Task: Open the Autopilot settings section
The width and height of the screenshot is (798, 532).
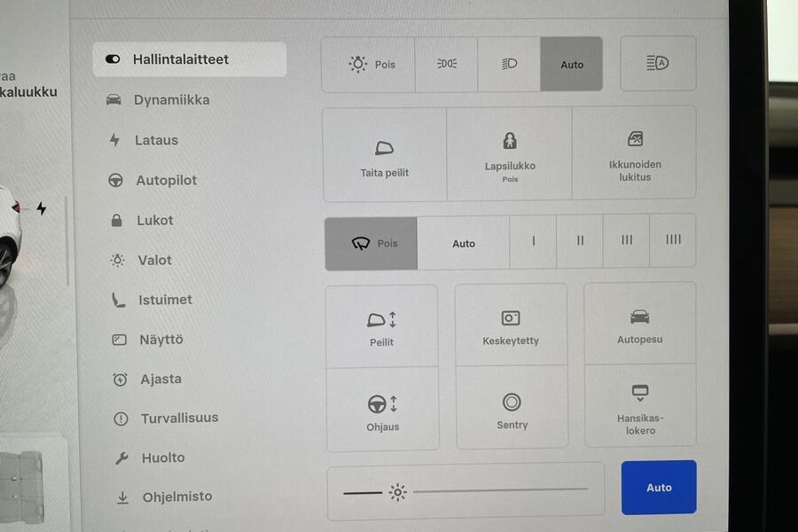Action: 168,180
